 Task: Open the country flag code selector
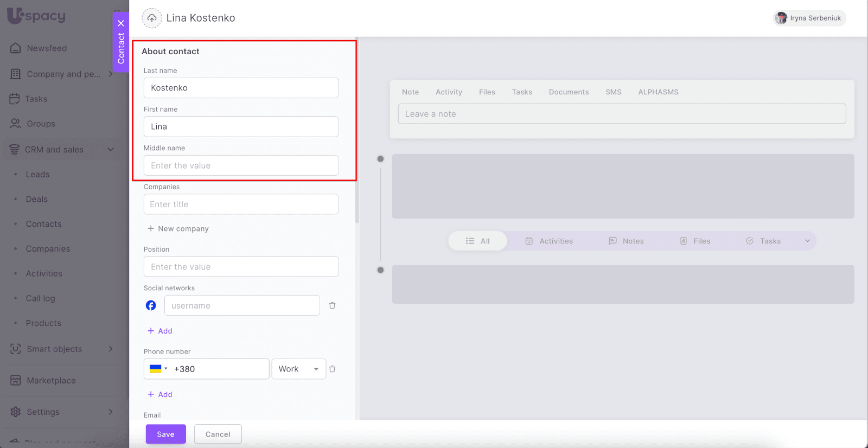pos(158,369)
